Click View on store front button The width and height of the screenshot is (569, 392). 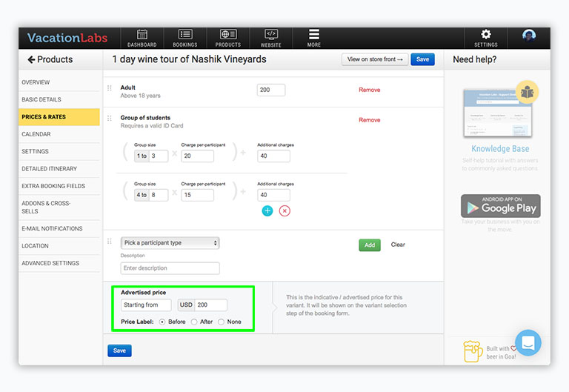[x=375, y=59]
